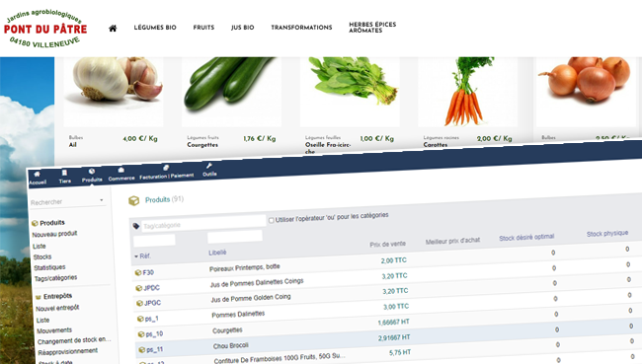The image size is (642, 364).
Task: Open Nouveau produit in sidebar
Action: tap(55, 234)
